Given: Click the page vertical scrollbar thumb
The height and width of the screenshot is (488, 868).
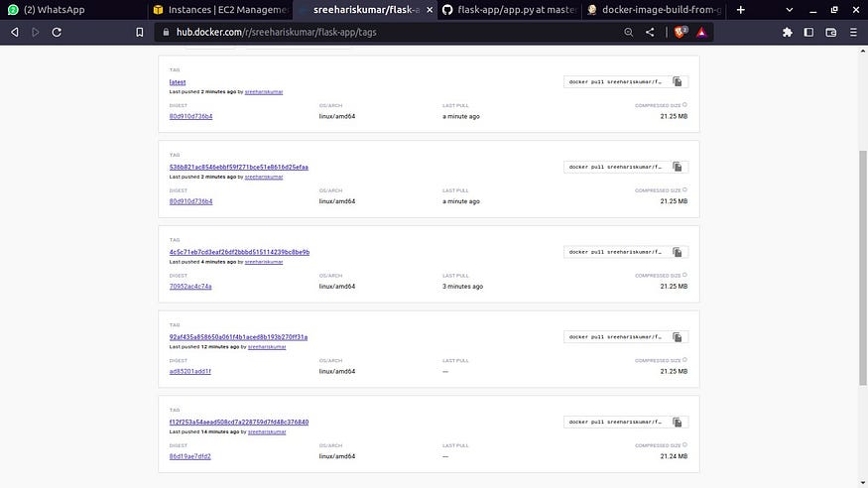Looking at the screenshot, I should tap(862, 268).
